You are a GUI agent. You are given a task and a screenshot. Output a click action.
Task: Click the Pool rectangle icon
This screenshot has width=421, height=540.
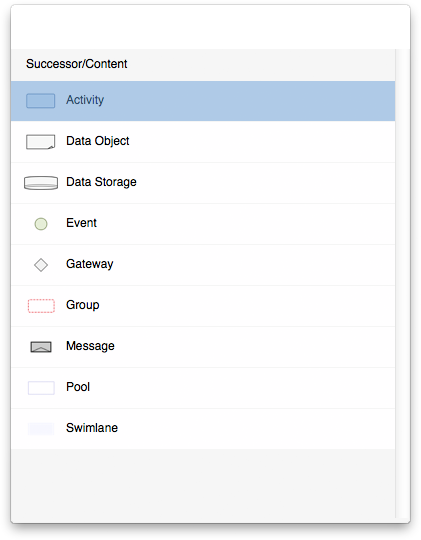coord(41,388)
